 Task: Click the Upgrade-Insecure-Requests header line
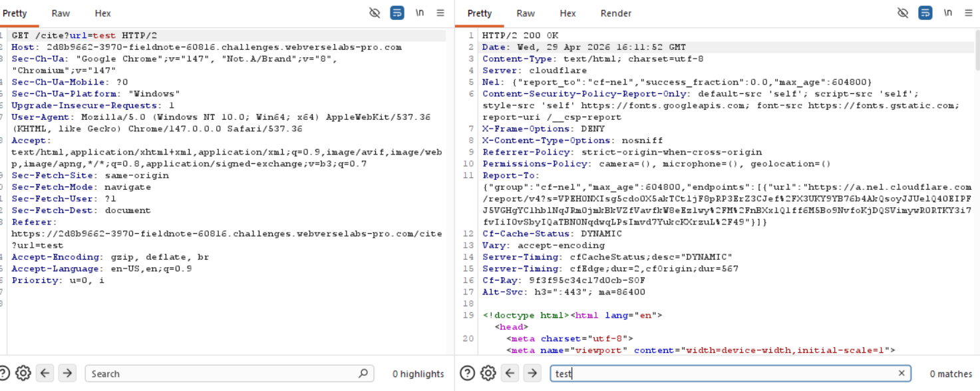coord(93,105)
